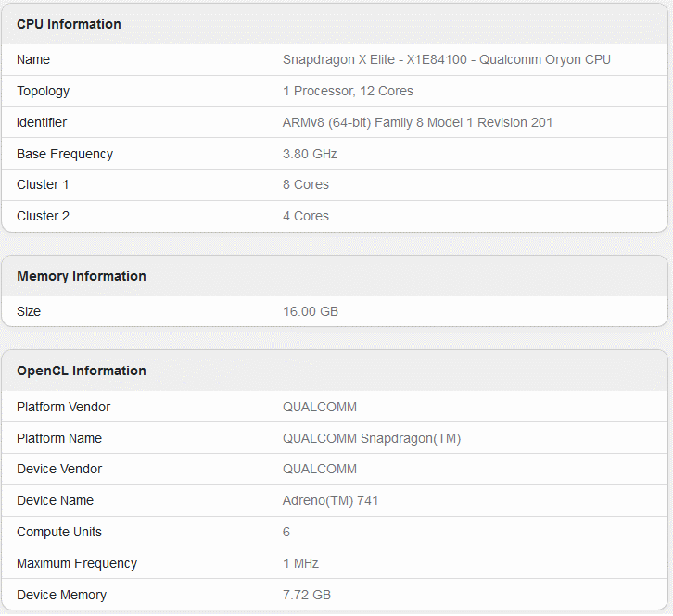
Task: Select the Platform Name label
Action: (x=59, y=438)
